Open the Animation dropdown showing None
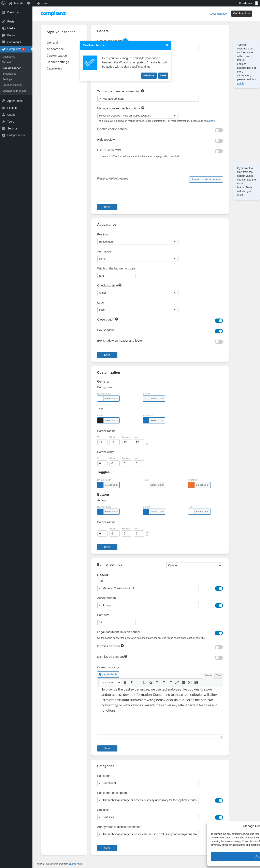The width and height of the screenshot is (260, 868). pos(138,259)
